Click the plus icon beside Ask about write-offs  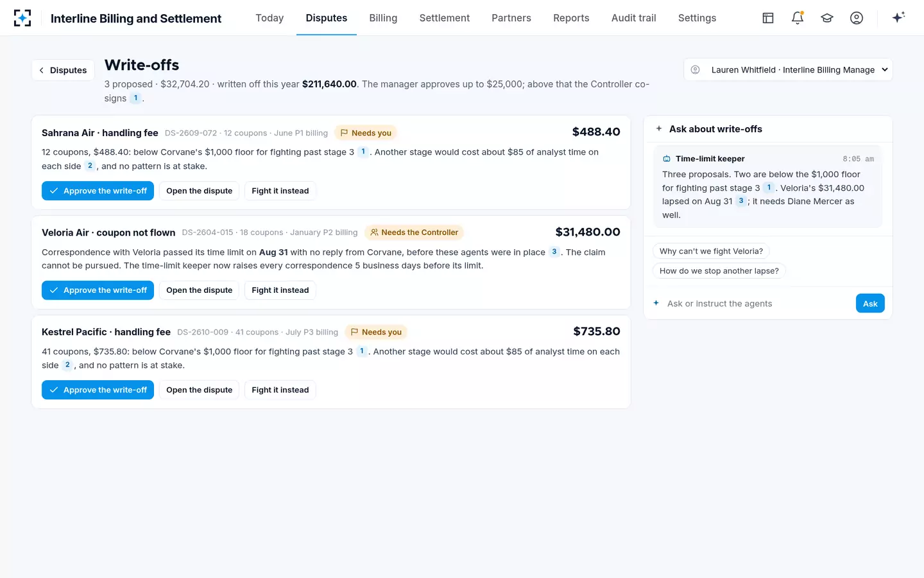(659, 129)
